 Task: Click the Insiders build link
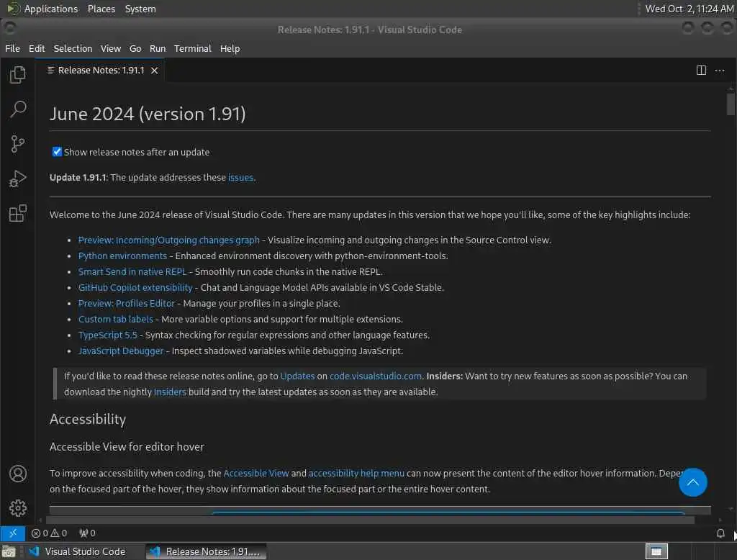170,392
